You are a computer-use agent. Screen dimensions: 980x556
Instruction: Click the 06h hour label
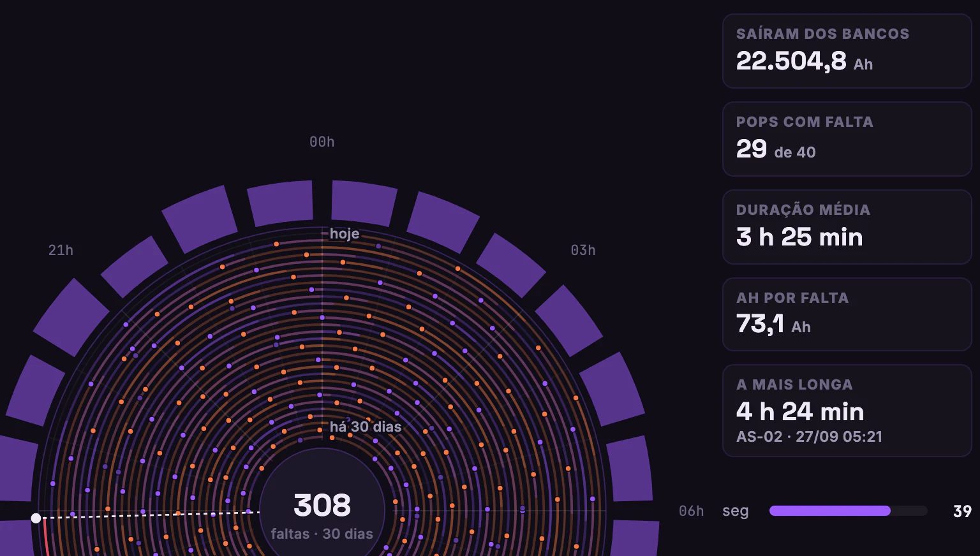692,511
